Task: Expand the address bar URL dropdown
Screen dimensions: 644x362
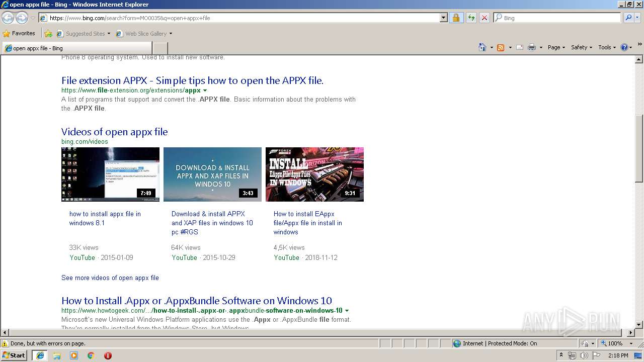Action: (x=443, y=18)
